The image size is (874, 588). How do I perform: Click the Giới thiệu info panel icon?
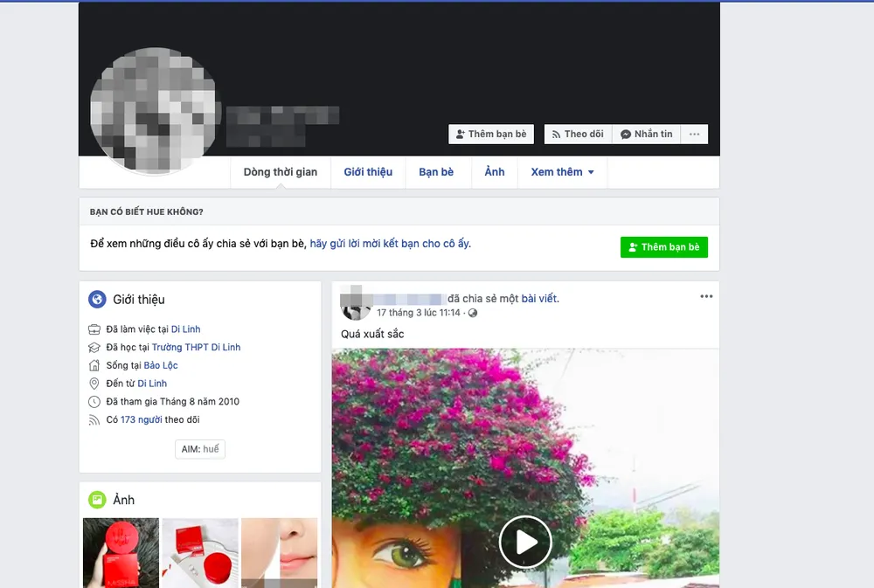(96, 299)
